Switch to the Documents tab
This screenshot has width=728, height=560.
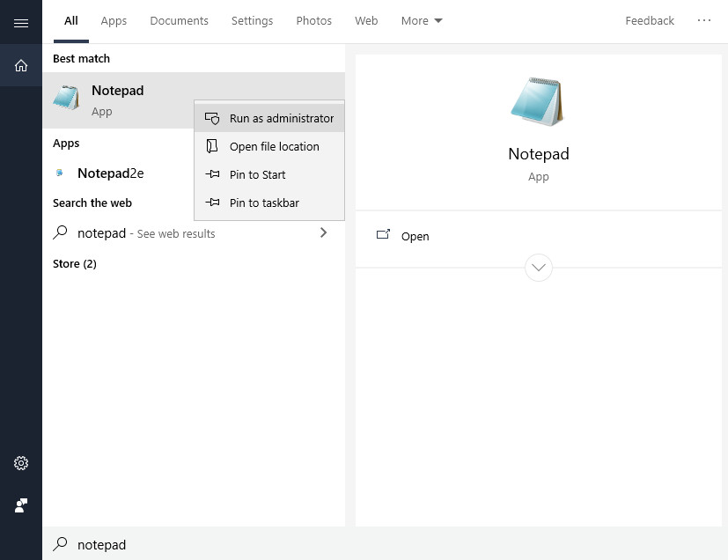click(x=180, y=21)
